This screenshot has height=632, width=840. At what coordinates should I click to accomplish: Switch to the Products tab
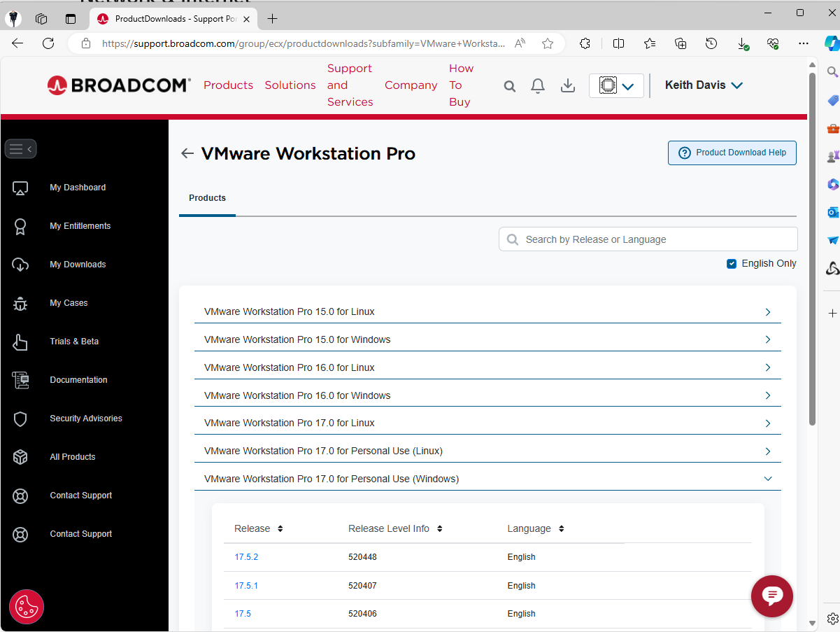[207, 198]
